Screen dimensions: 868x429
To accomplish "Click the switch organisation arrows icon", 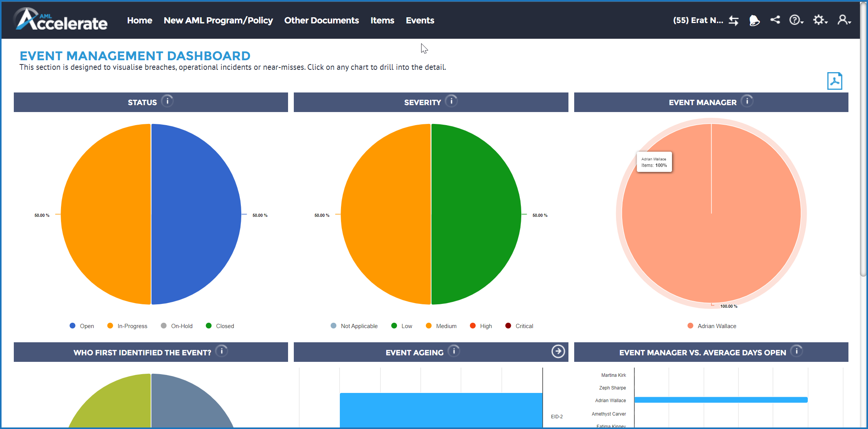I will 734,20.
